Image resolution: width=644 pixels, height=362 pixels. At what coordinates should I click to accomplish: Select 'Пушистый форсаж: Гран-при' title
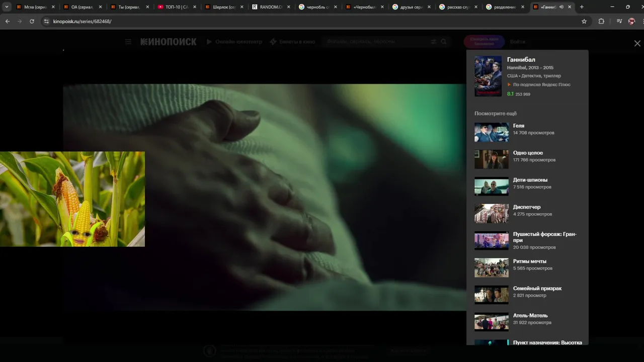click(545, 237)
